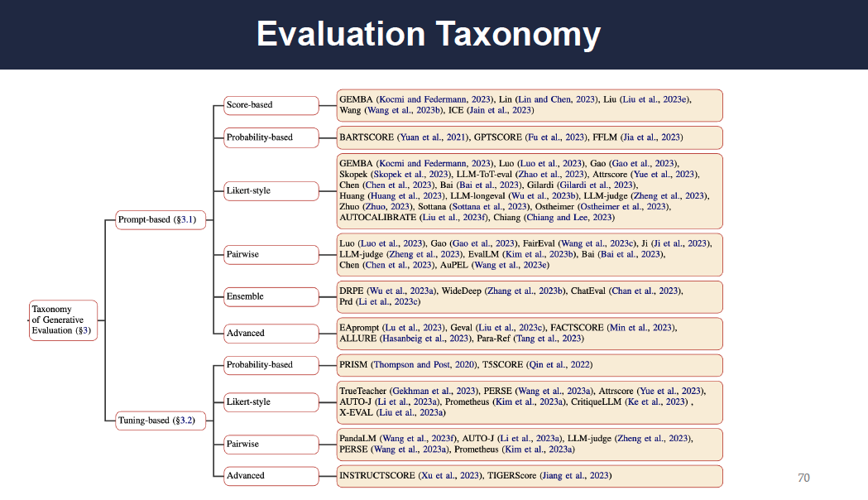Click the Ensemble category box
868x500 pixels.
tap(271, 296)
